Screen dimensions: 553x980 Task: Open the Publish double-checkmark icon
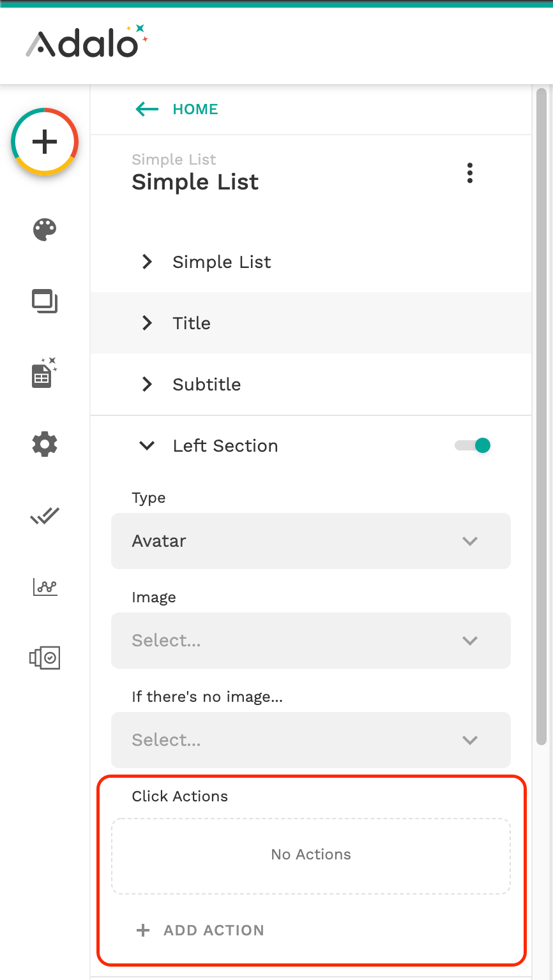click(45, 516)
